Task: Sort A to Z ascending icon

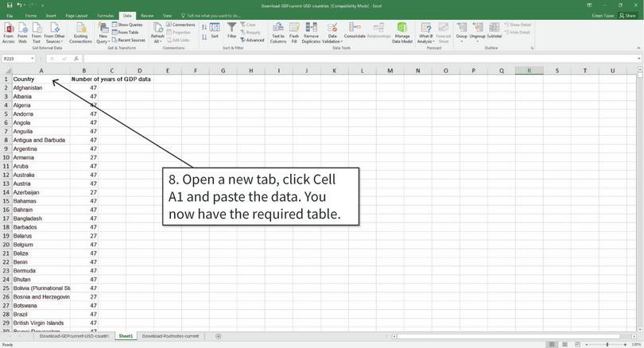Action: coord(204,27)
